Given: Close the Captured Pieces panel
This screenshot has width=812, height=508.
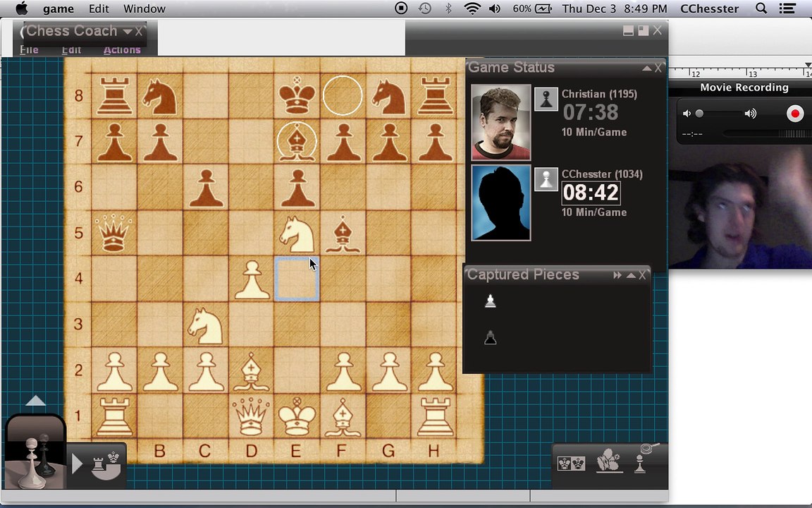Looking at the screenshot, I should pos(642,275).
